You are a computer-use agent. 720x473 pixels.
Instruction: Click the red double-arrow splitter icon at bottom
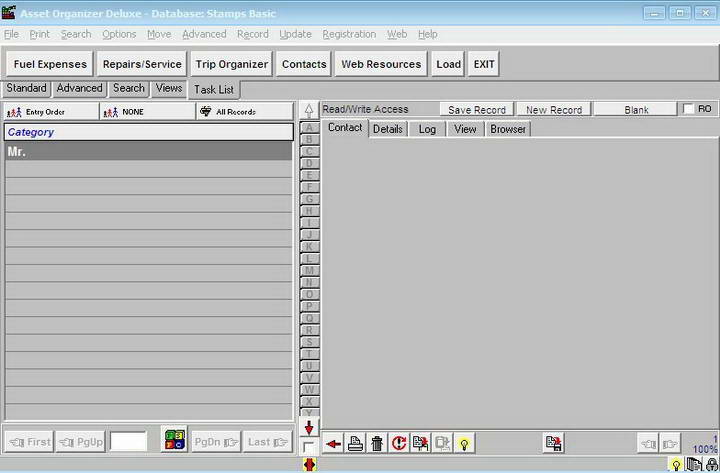(309, 465)
